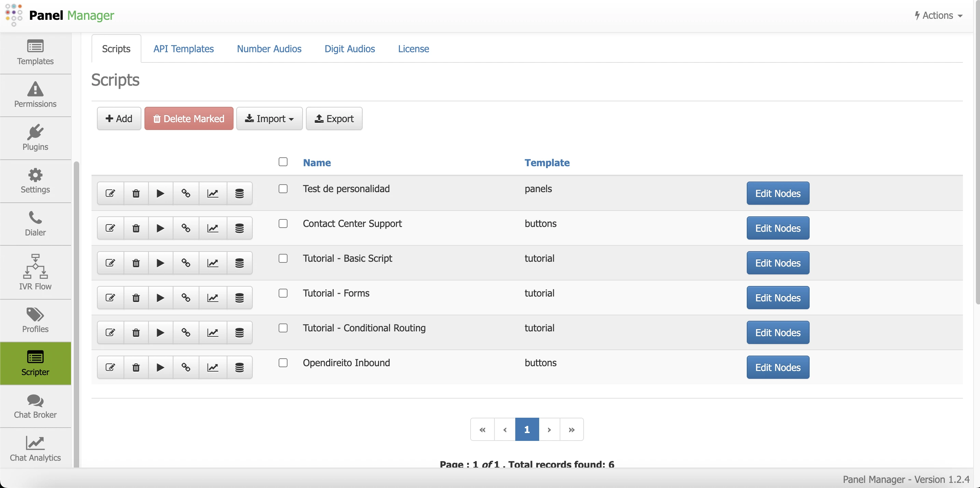Open chart statistics for Tutorial - Conditional Routing

point(213,332)
